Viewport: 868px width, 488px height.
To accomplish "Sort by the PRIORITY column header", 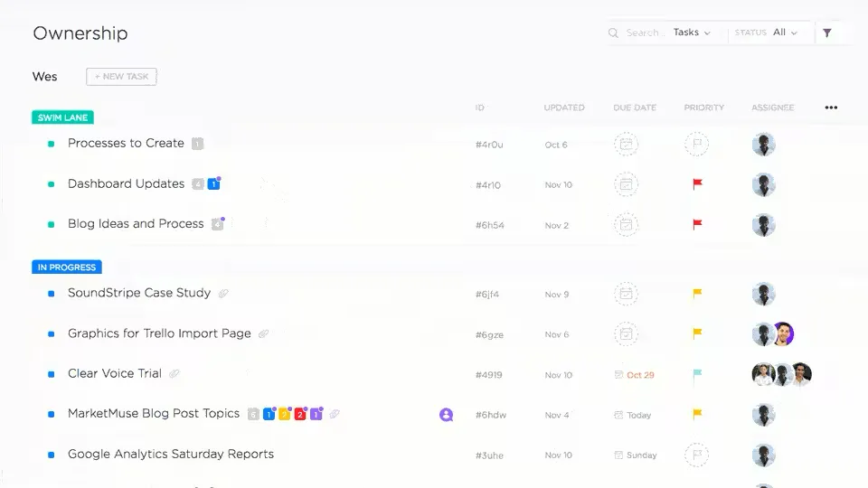I will click(x=704, y=108).
